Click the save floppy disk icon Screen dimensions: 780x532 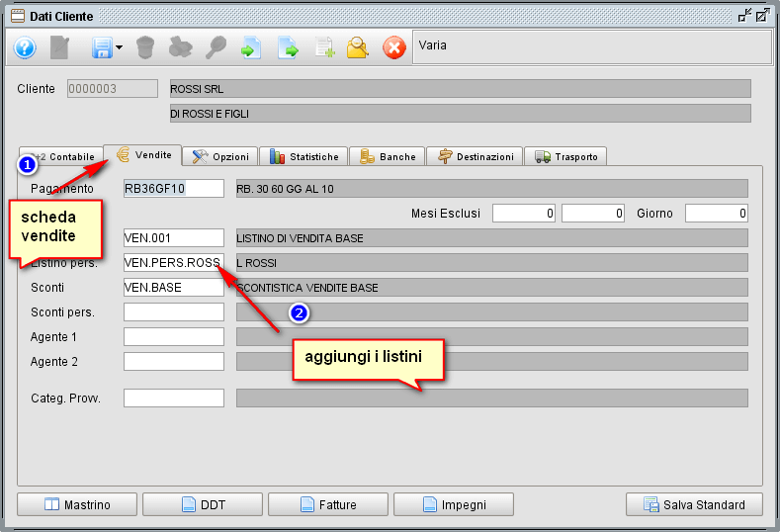tap(101, 47)
